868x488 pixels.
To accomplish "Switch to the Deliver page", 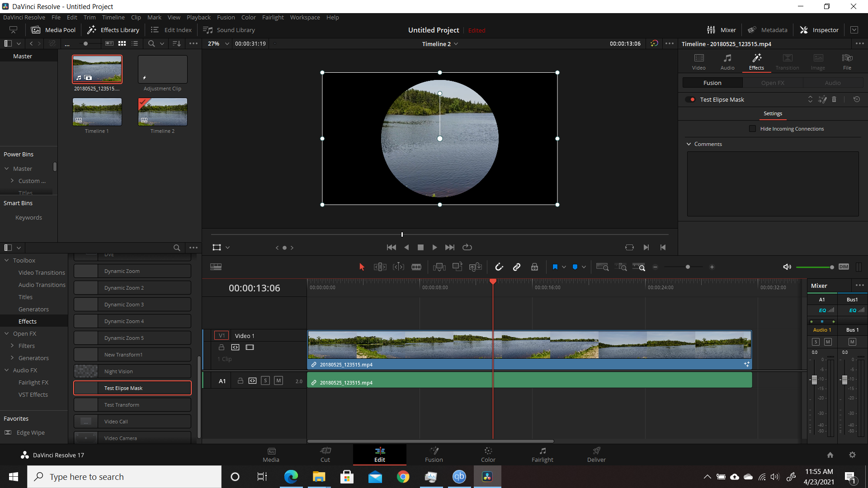I will [x=596, y=455].
